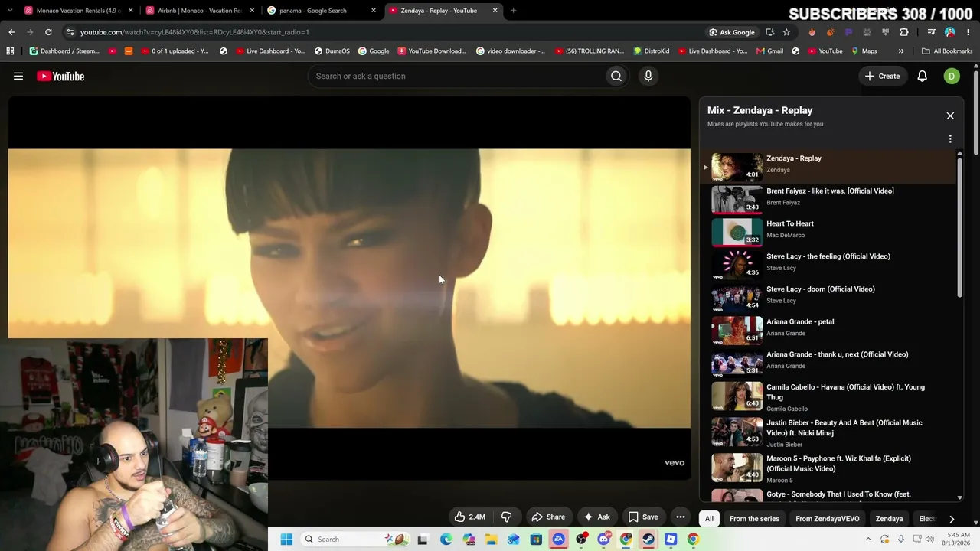
Task: Open more actions under the video
Action: (680, 517)
